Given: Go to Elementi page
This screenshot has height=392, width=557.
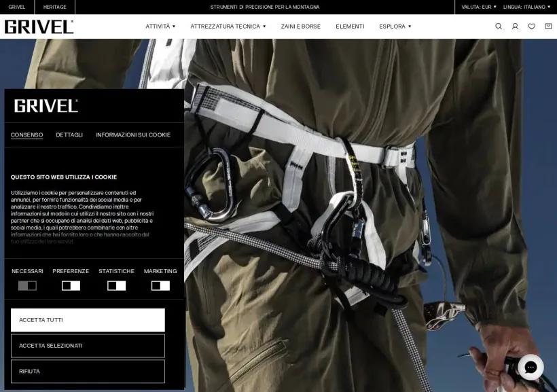Looking at the screenshot, I should (350, 26).
